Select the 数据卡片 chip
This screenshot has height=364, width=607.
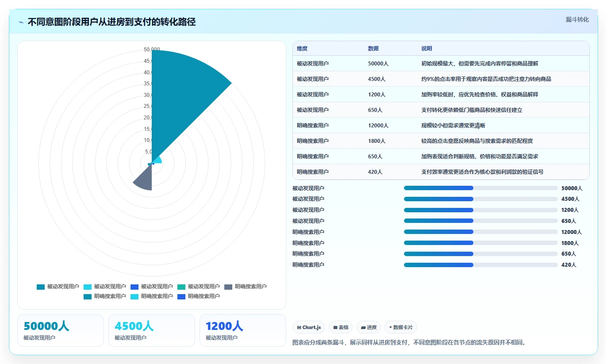[401, 327]
